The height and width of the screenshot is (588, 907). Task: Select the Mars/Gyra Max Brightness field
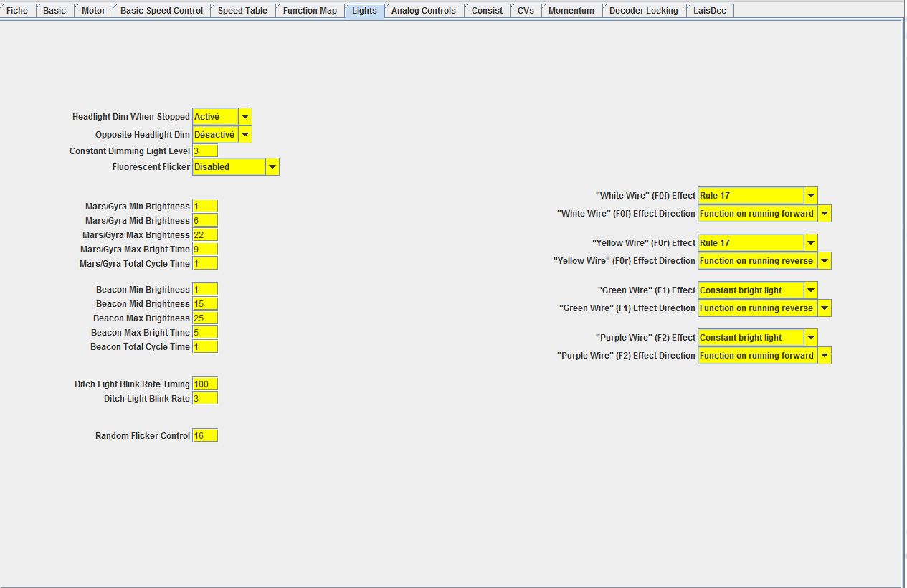pyautogui.click(x=205, y=234)
